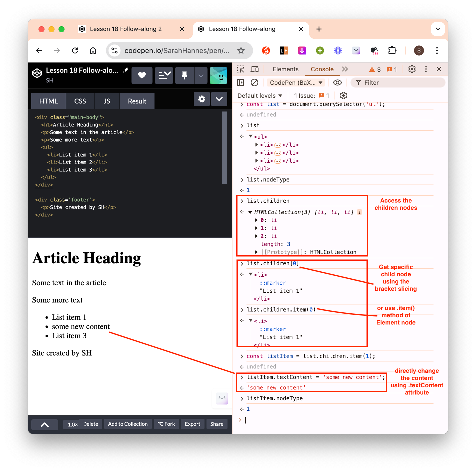Screen dimensions: 476x471
Task: Expand index 2: li entry
Action: point(256,236)
